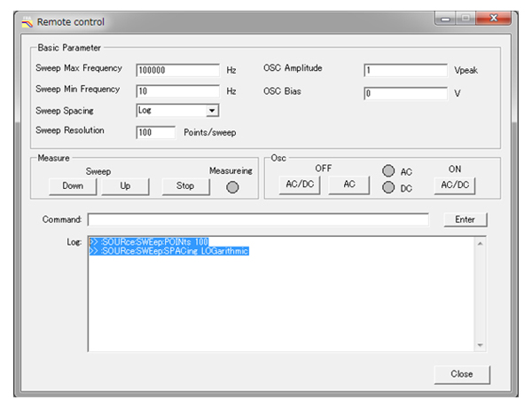
Task: Click the Remote control app icon in title bar
Action: [x=27, y=21]
